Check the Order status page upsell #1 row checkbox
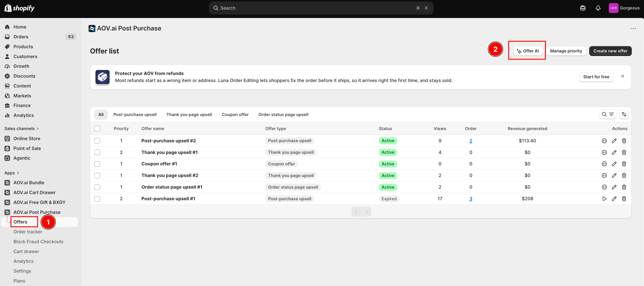This screenshot has width=644, height=286. click(97, 187)
